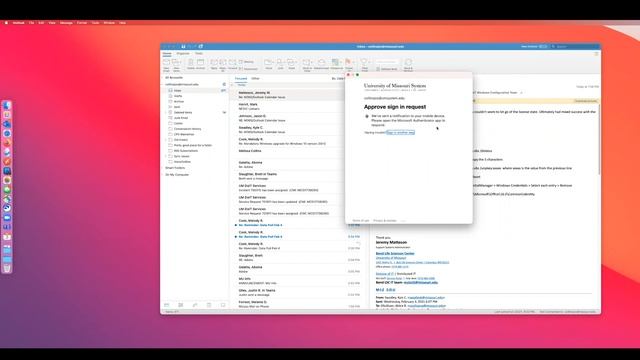The image size is (640, 360).
Task: Switch to Notes view in bottom navigation
Action: click(223, 305)
